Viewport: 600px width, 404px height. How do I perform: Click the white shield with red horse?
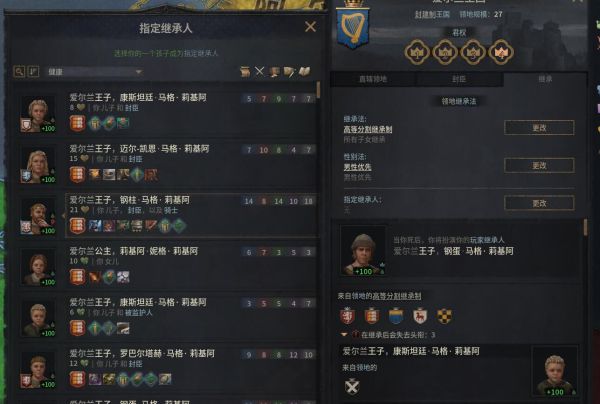coord(420,316)
